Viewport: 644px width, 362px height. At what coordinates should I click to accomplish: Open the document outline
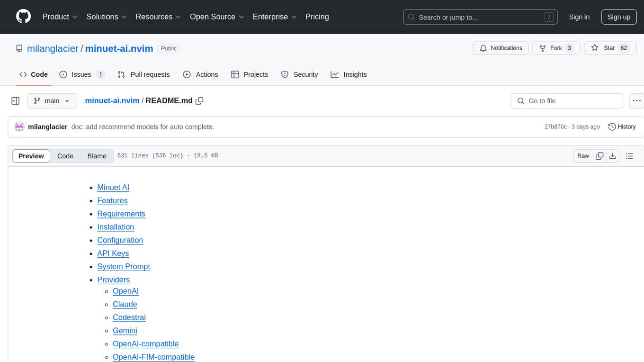[629, 156]
